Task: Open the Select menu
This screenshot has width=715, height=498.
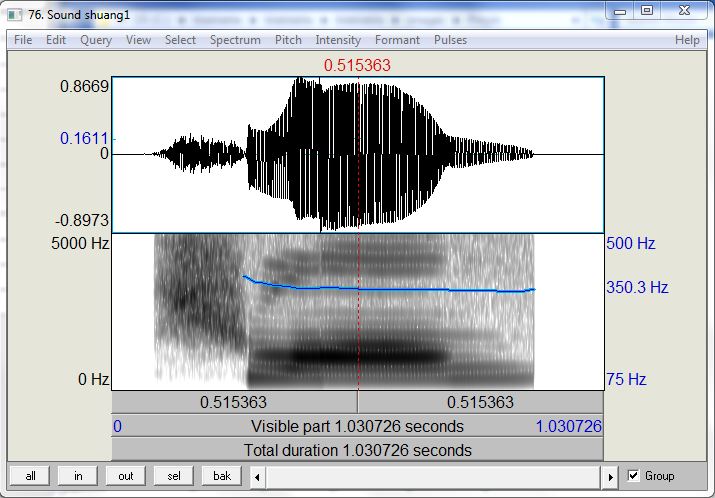Action: coord(180,40)
